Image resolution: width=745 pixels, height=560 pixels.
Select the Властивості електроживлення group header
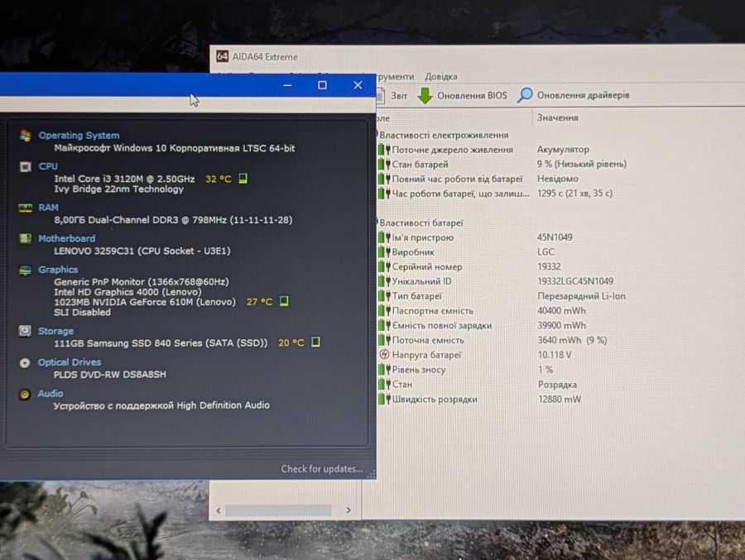pyautogui.click(x=444, y=136)
